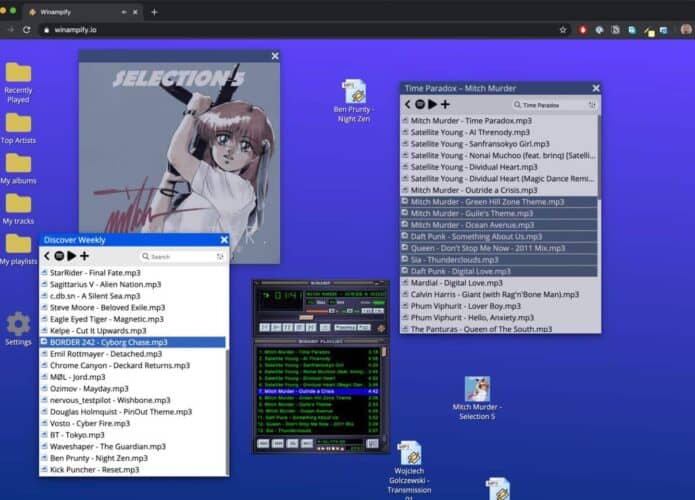
Task: Click the Winamp volume slider
Action: (x=320, y=311)
